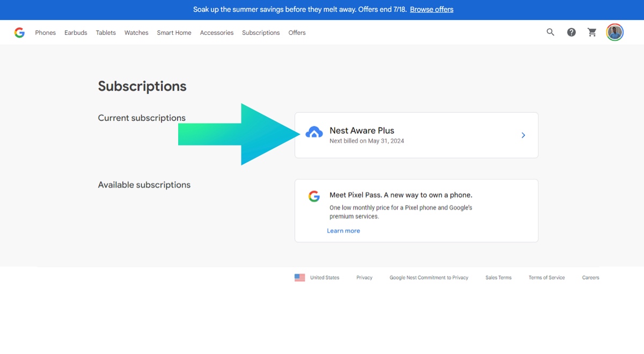Open the Smart Home category

[174, 33]
